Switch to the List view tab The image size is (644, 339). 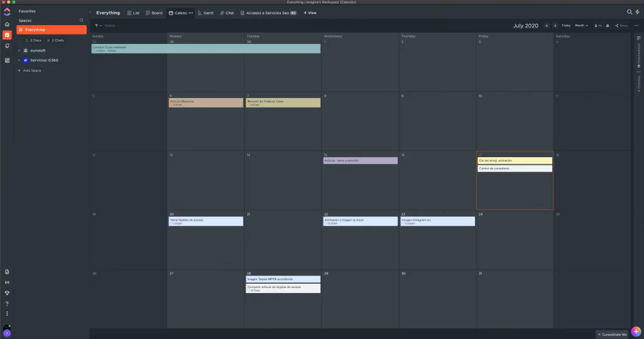point(133,13)
